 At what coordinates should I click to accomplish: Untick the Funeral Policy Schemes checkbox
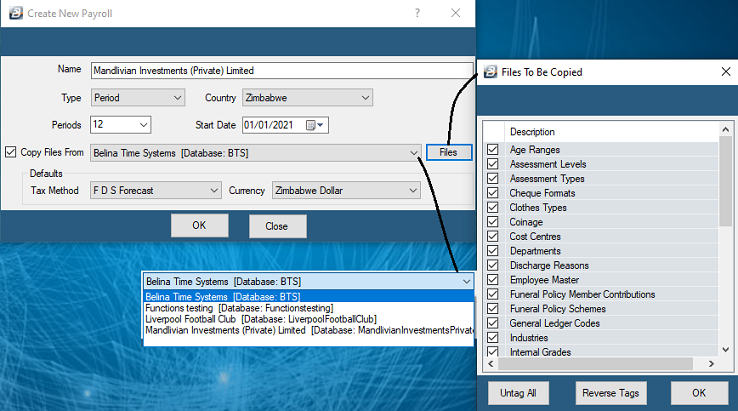[x=493, y=308]
